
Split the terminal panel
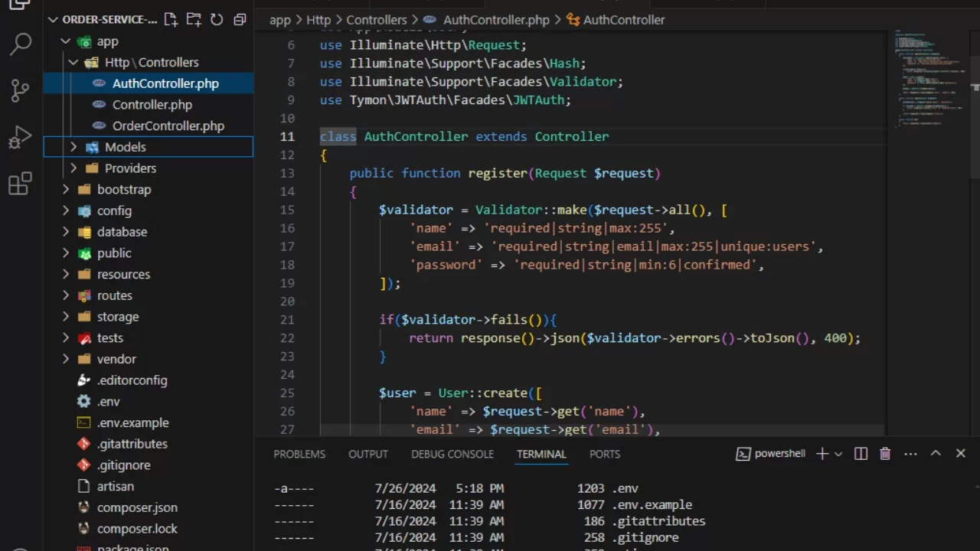coord(861,454)
